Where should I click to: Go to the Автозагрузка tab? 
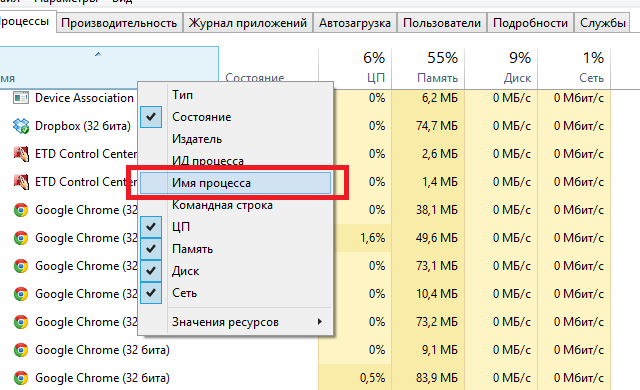(355, 23)
